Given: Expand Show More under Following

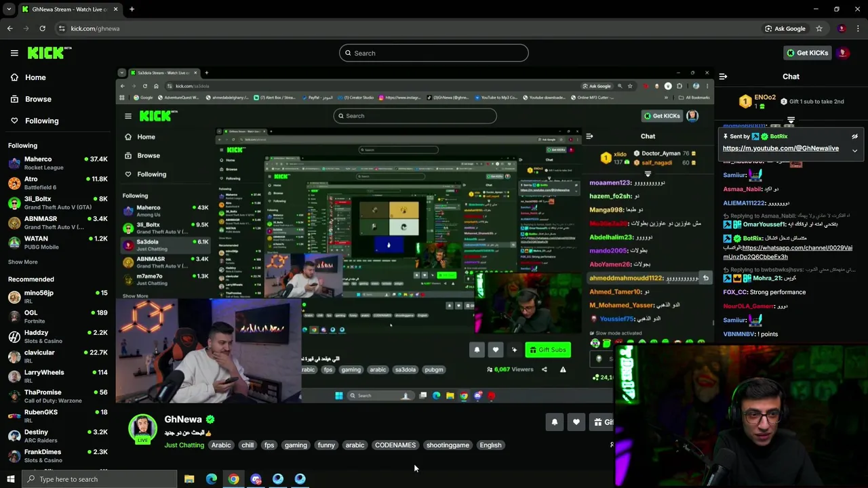Looking at the screenshot, I should click(22, 262).
